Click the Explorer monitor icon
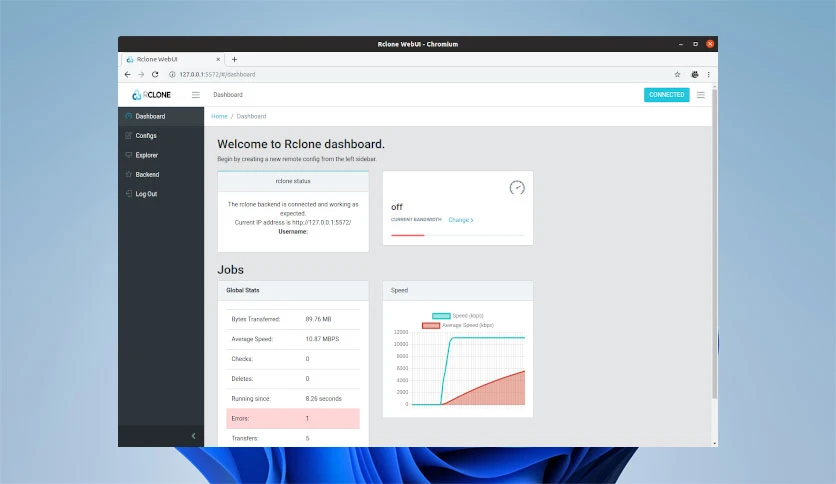Image resolution: width=836 pixels, height=484 pixels. [x=128, y=155]
